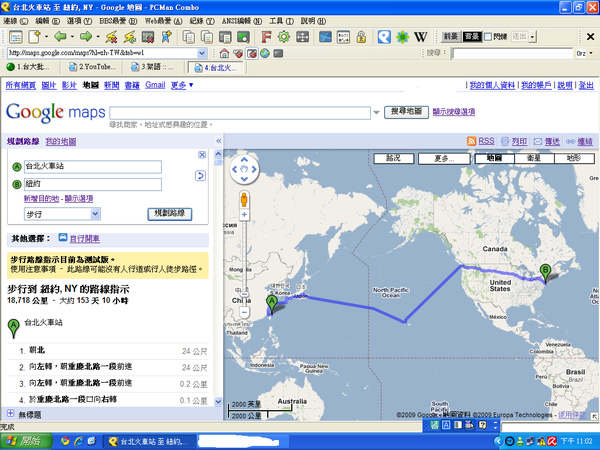Click the swap start and destination arrow icon
The width and height of the screenshot is (600, 450).
[200, 176]
